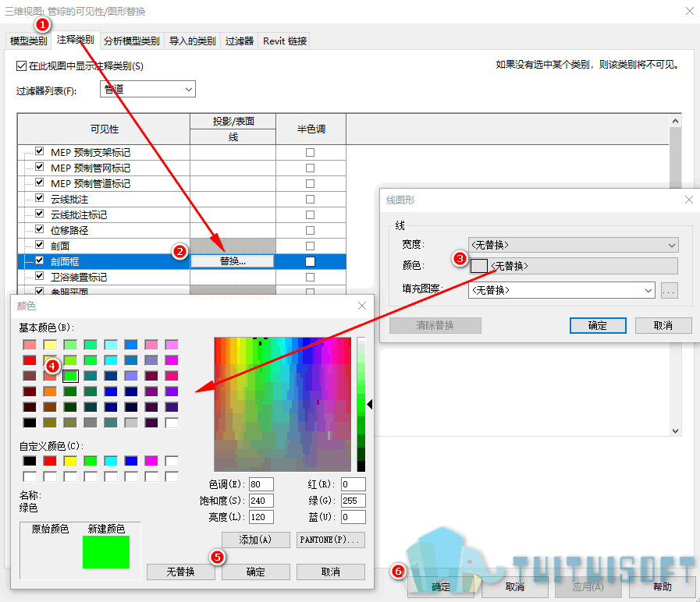The height and width of the screenshot is (602, 700).
Task: Open the 宽度 dropdown in 线图形
Action: tap(574, 245)
